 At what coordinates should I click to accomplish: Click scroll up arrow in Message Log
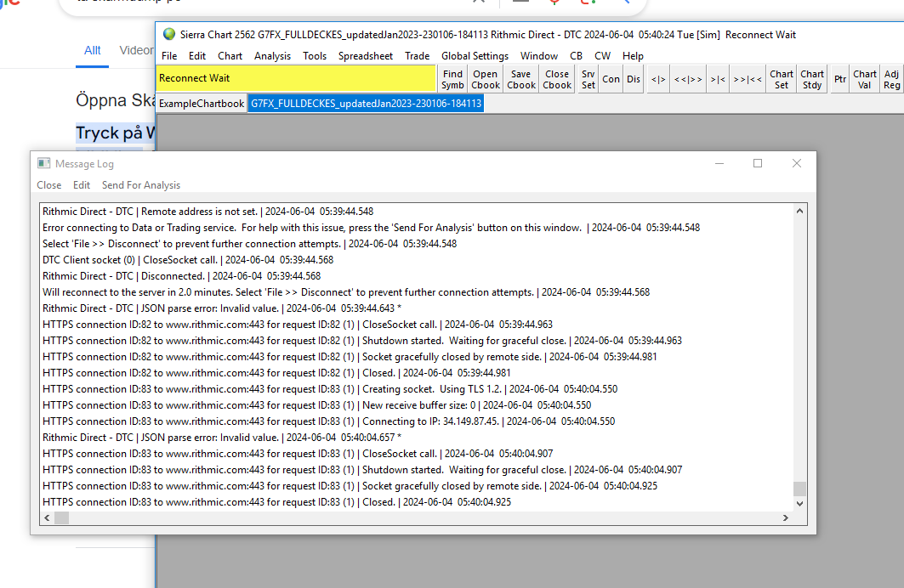(x=799, y=212)
